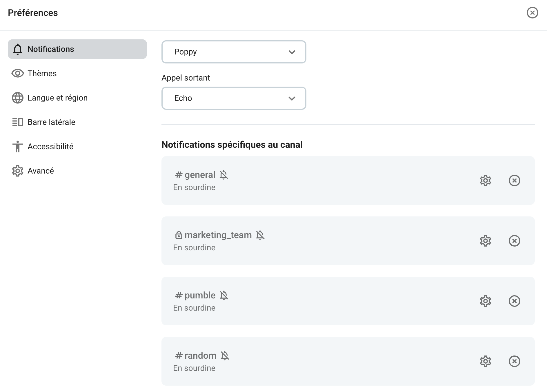Go to Barre latérale preferences

51,122
